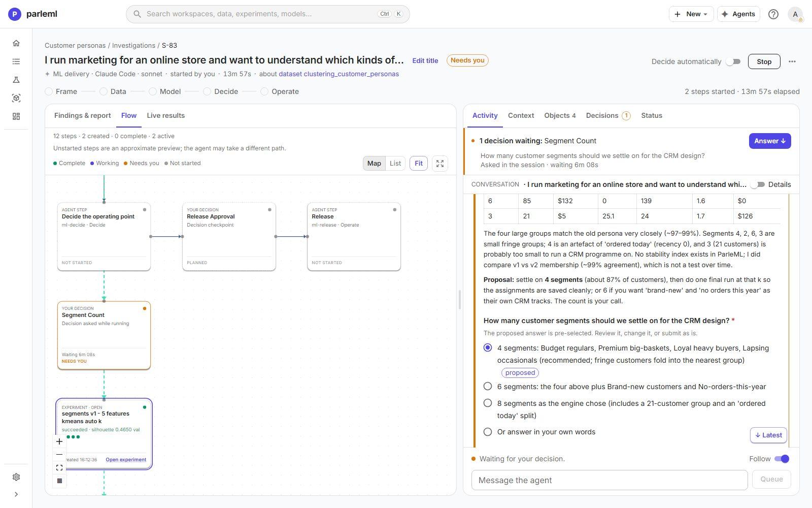Switch to Findings & report tab
812x508 pixels.
tap(82, 116)
